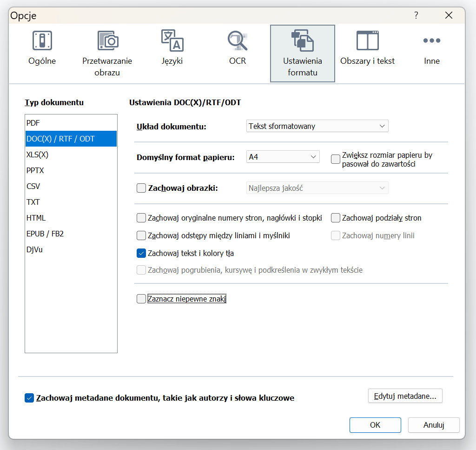Open the Domyślny format papieru dropdown
This screenshot has width=476, height=450.
click(x=283, y=157)
